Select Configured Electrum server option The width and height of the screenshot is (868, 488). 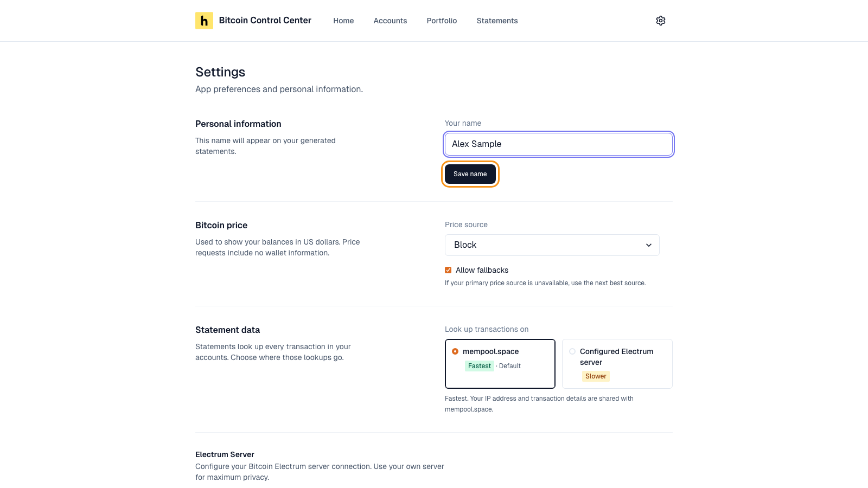tap(617, 364)
